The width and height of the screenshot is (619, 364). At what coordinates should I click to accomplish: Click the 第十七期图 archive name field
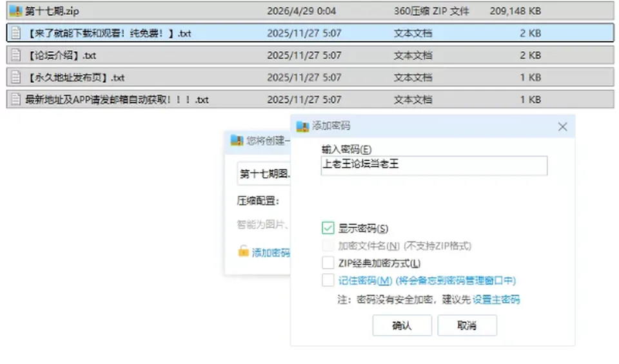264,174
